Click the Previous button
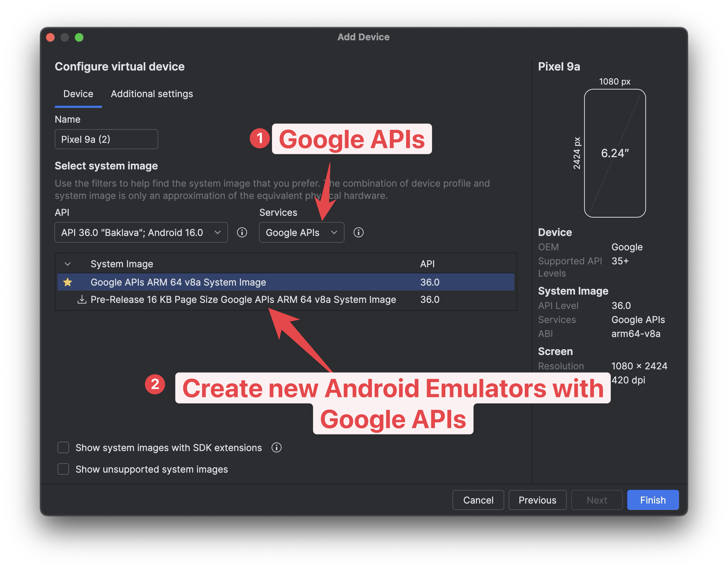This screenshot has height=569, width=728. (537, 500)
